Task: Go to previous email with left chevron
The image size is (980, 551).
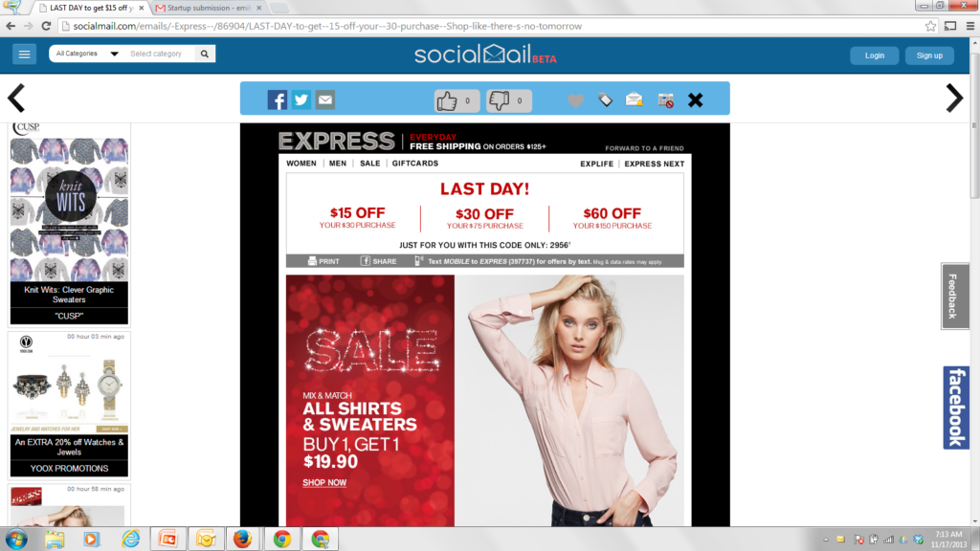Action: 16,99
